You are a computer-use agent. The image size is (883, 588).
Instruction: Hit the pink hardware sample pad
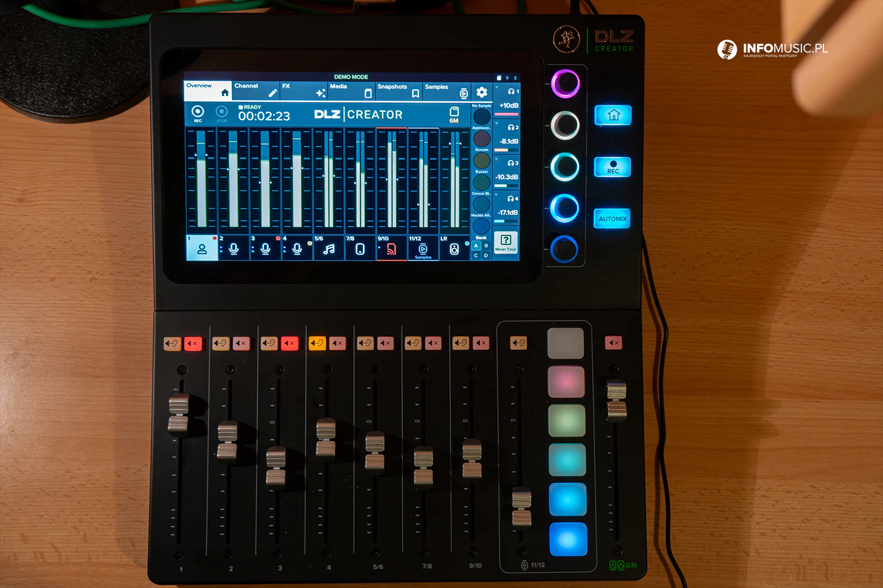pyautogui.click(x=566, y=382)
